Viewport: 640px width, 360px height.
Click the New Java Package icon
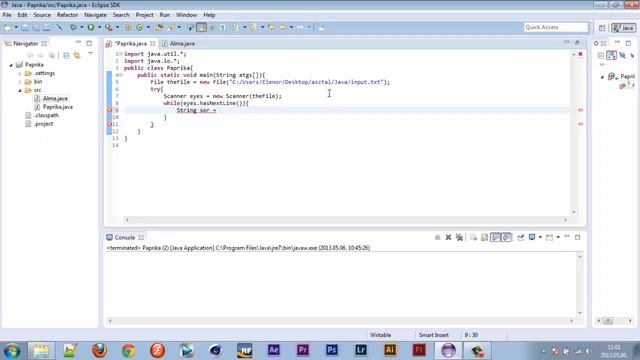[128, 27]
